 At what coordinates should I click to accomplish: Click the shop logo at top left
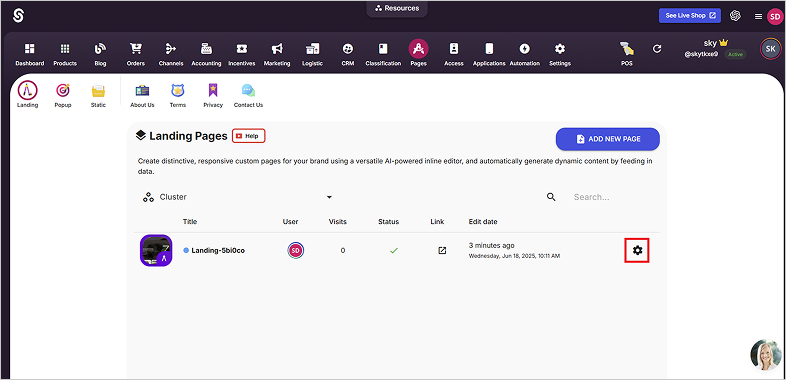pos(18,16)
